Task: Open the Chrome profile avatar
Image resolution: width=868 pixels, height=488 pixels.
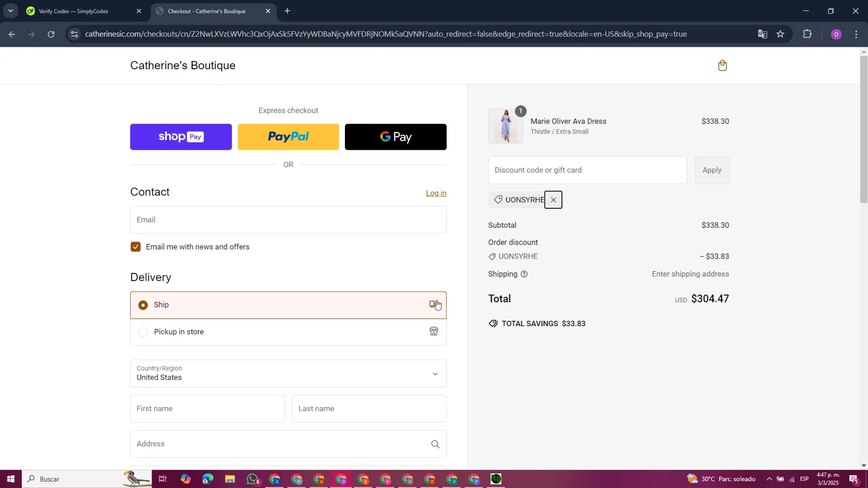Action: [836, 34]
